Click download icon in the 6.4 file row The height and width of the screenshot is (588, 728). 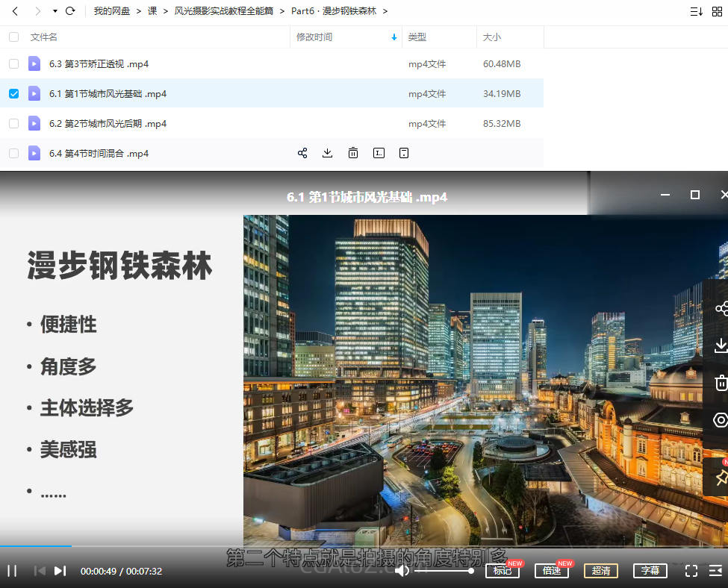click(327, 153)
